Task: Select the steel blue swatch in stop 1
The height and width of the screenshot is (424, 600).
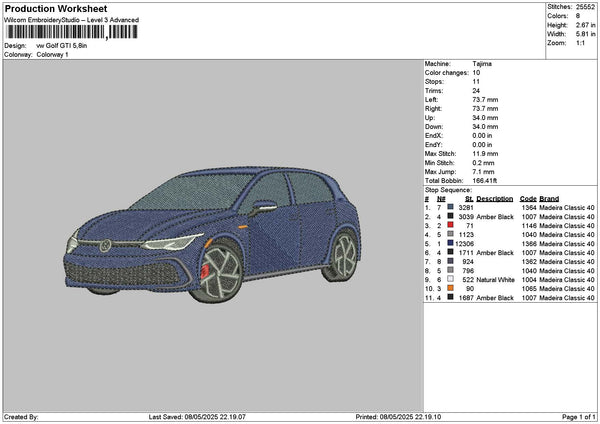Action: (x=450, y=207)
